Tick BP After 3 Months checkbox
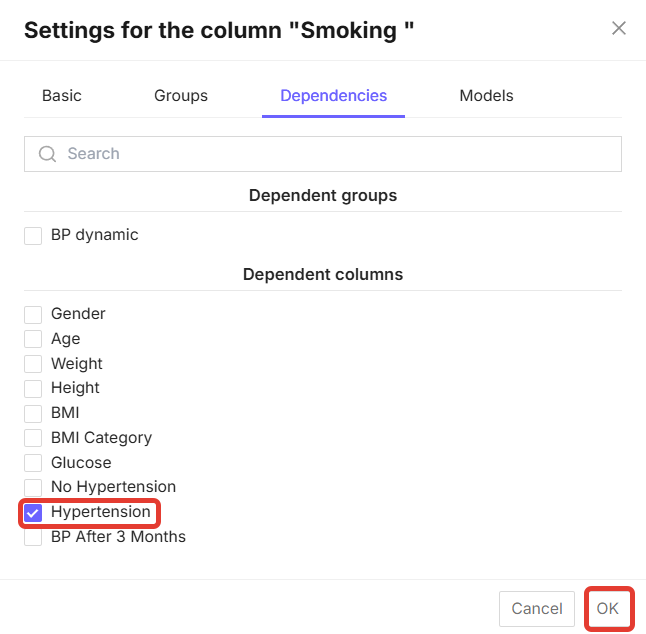 pos(34,537)
